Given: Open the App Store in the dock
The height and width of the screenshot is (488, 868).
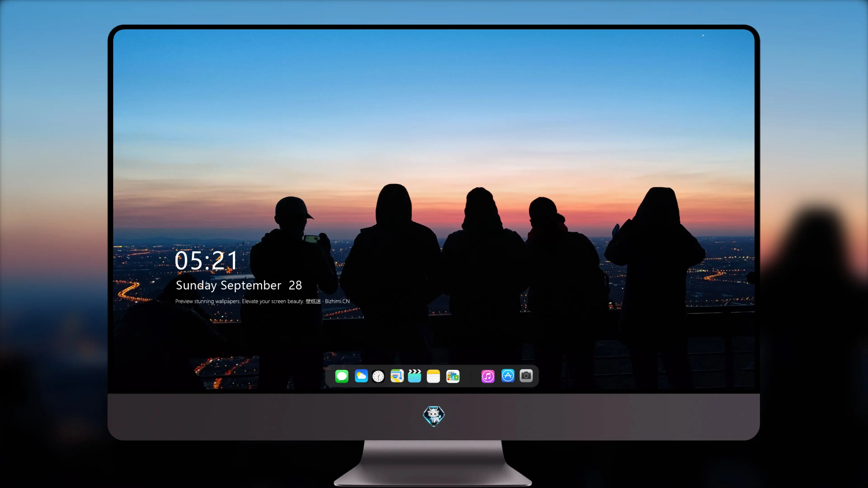Looking at the screenshot, I should tap(508, 375).
